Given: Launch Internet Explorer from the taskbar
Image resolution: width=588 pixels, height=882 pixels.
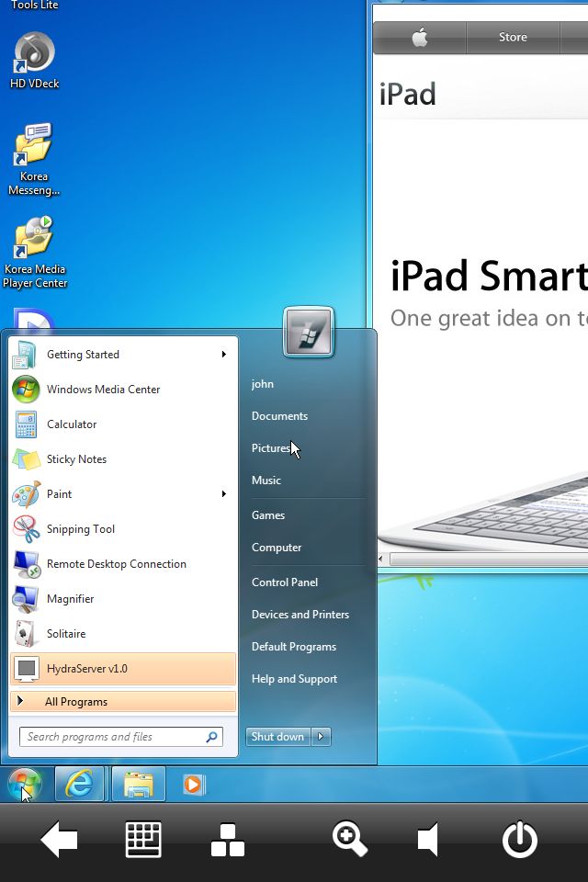Looking at the screenshot, I should click(79, 784).
